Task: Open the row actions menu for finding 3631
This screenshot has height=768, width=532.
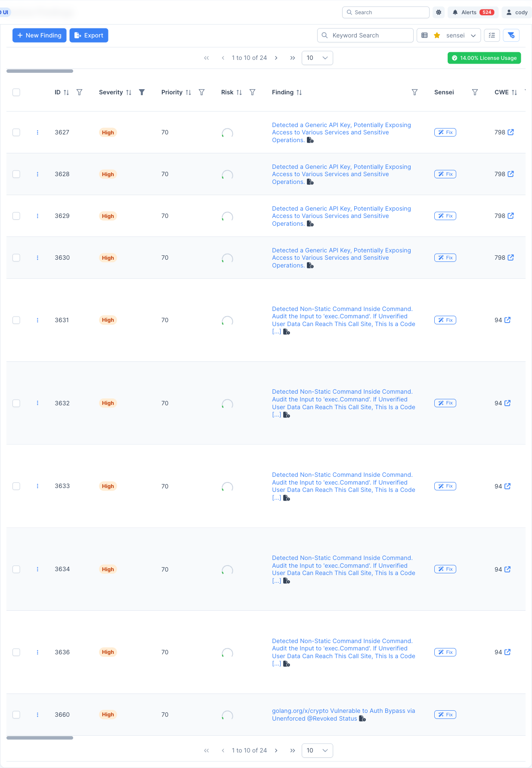Action: click(37, 320)
